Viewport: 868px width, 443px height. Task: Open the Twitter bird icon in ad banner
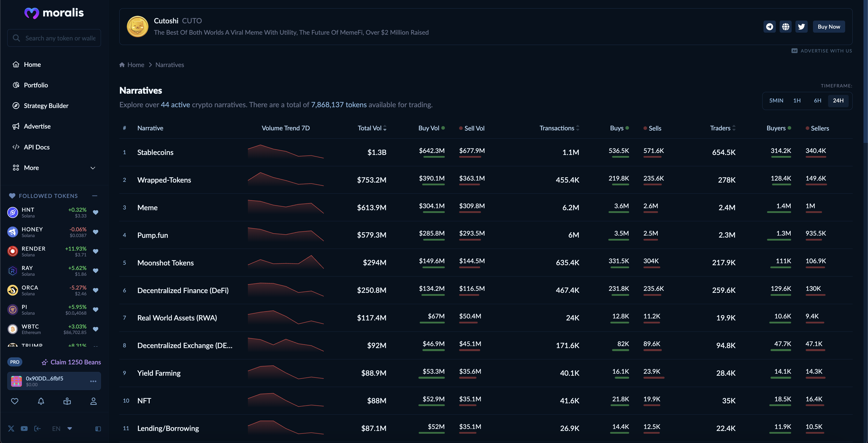pos(801,27)
